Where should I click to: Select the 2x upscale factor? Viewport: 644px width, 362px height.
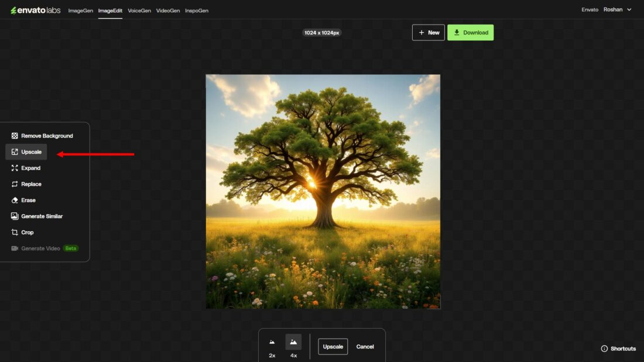271,346
